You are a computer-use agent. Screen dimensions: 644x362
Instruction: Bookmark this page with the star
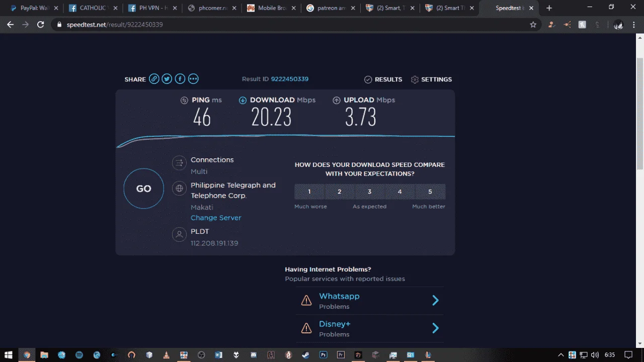pos(533,25)
